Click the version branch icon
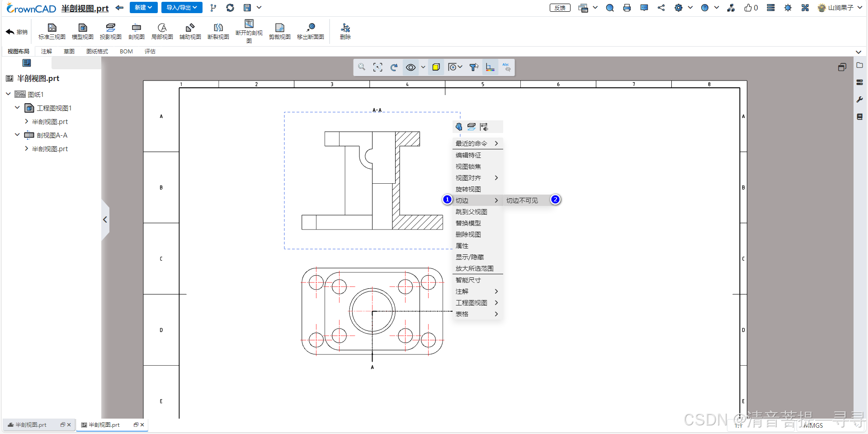The width and height of the screenshot is (868, 434). click(213, 8)
